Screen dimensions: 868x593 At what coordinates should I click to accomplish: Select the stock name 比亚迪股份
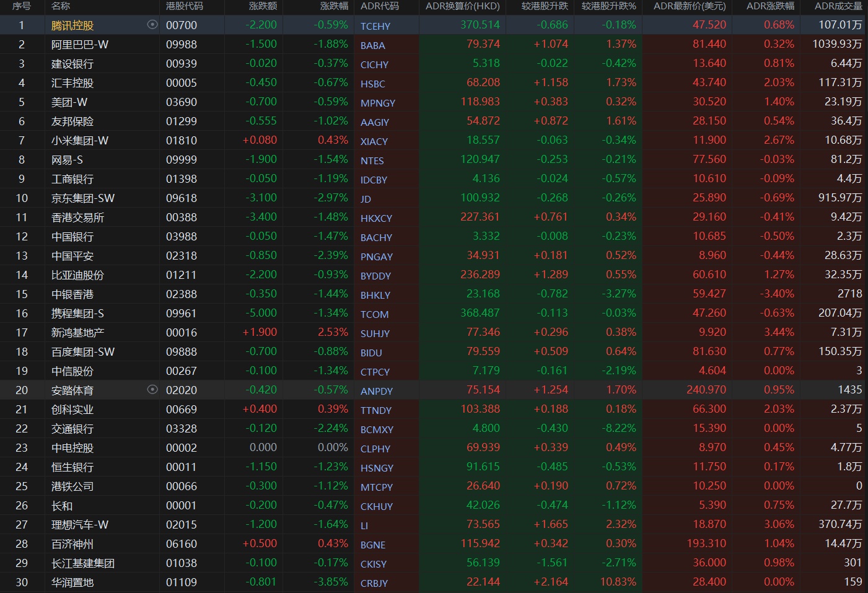77,275
